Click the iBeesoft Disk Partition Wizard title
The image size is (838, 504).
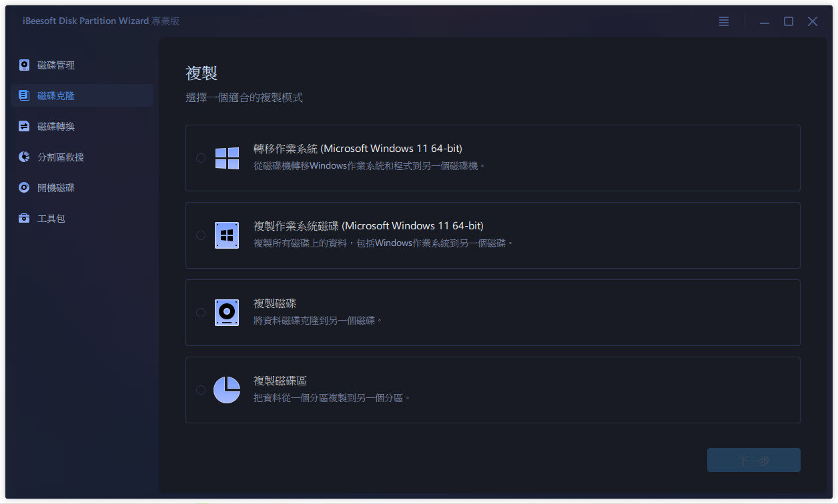(101, 21)
